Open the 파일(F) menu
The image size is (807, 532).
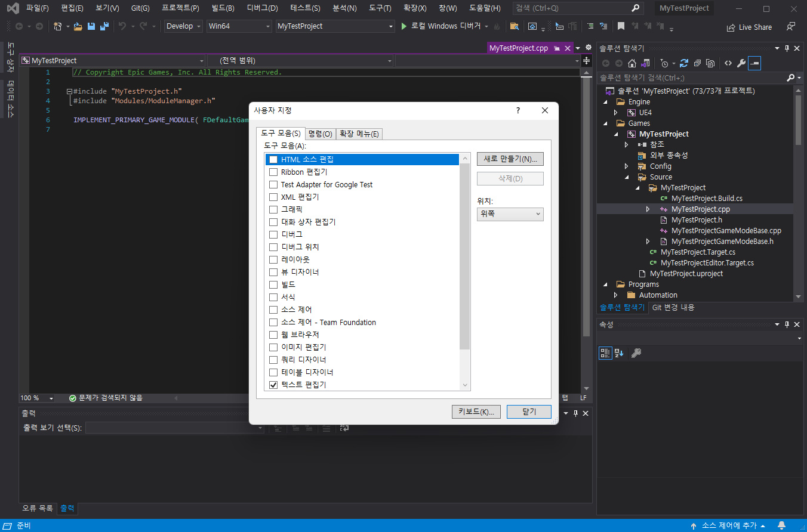coord(38,8)
